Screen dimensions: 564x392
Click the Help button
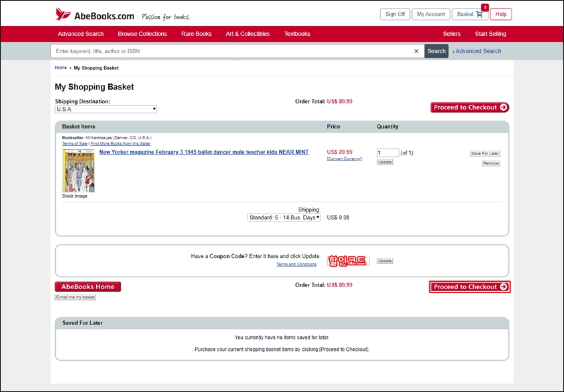(501, 15)
